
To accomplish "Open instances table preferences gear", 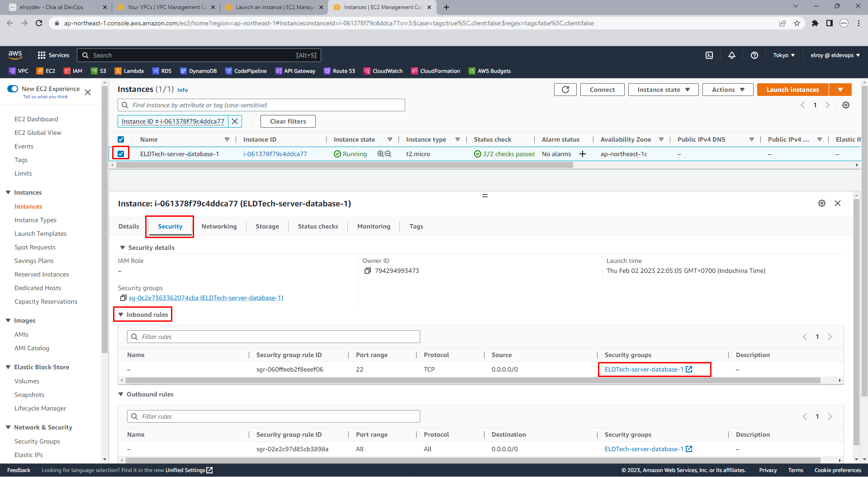I will point(845,105).
